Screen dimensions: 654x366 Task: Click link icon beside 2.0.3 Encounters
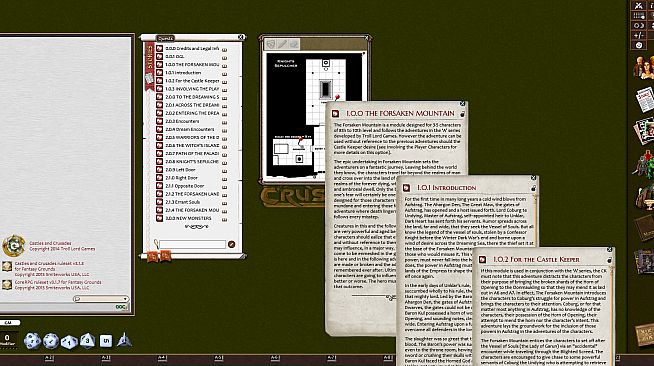159,121
